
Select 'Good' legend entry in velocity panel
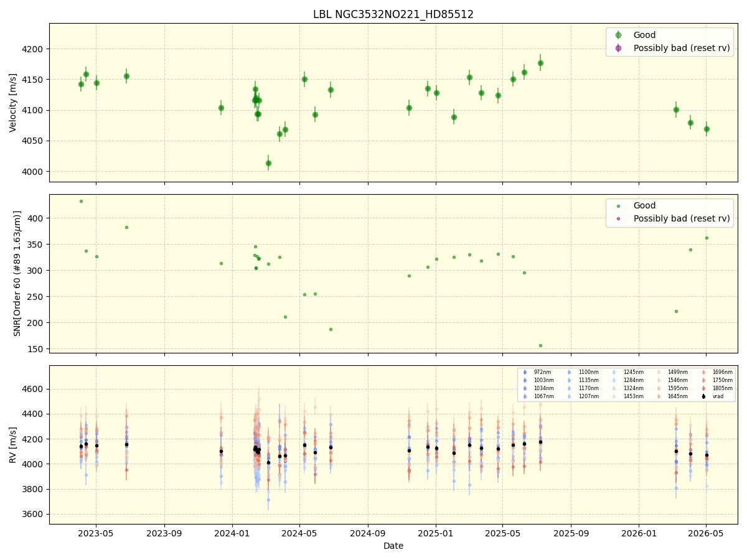[644, 35]
